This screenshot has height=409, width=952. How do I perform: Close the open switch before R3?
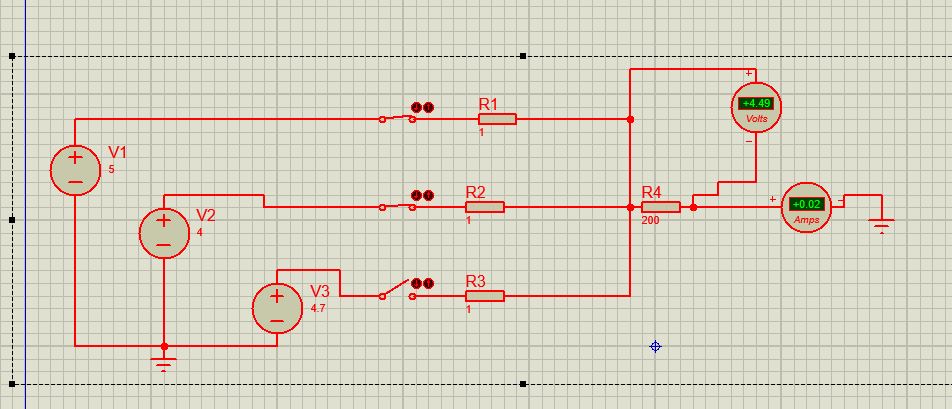(x=397, y=294)
